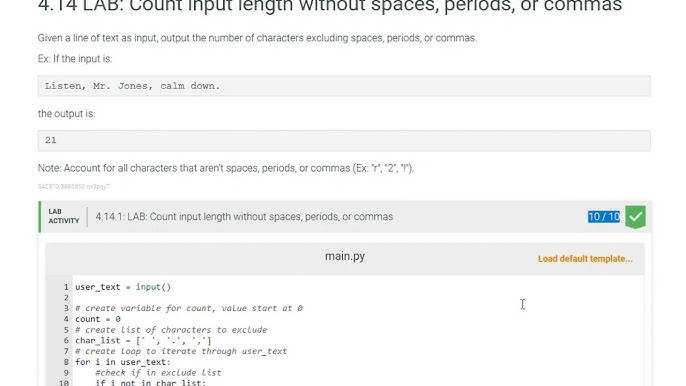This screenshot has height=386, width=686.
Task: Click the LAB ACTIVITY label
Action: point(64,216)
